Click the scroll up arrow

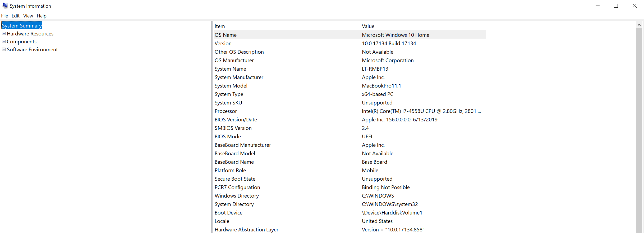(639, 25)
